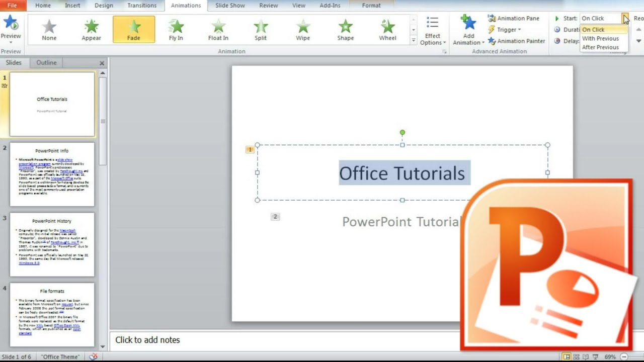Select slide 1 thumbnail Office Tutorials
644x362 pixels.
[x=52, y=104]
